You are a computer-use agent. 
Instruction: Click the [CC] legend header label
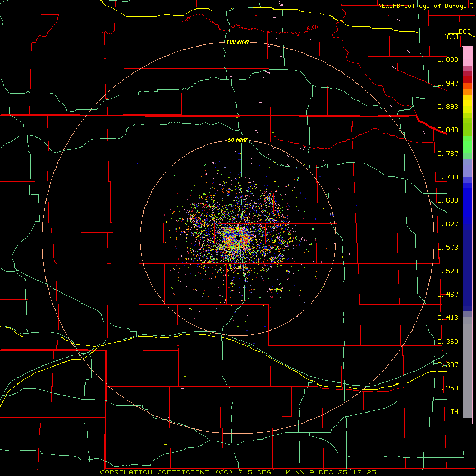pyautogui.click(x=452, y=36)
